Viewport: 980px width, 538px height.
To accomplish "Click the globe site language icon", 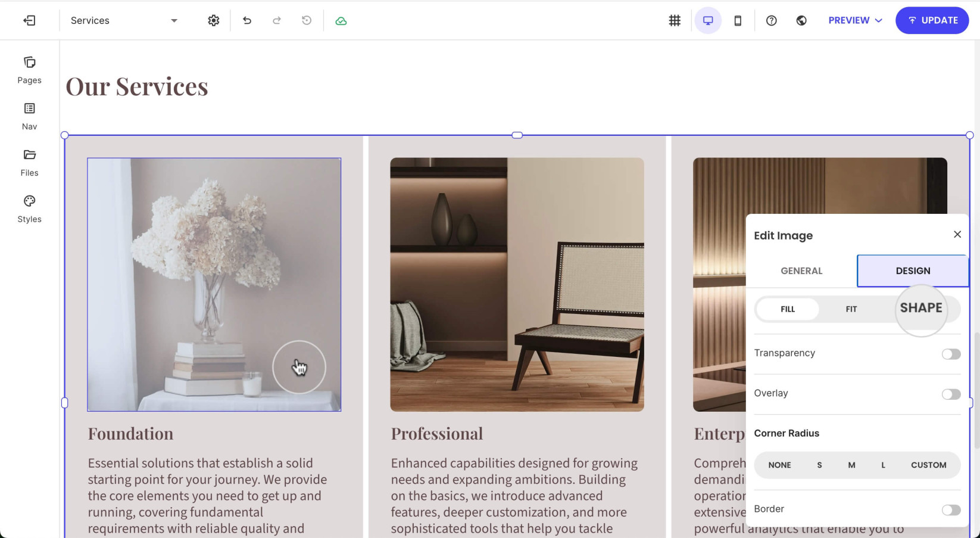I will [801, 20].
